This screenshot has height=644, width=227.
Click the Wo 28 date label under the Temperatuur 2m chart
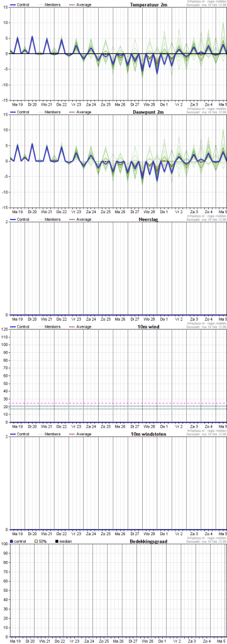(x=149, y=104)
